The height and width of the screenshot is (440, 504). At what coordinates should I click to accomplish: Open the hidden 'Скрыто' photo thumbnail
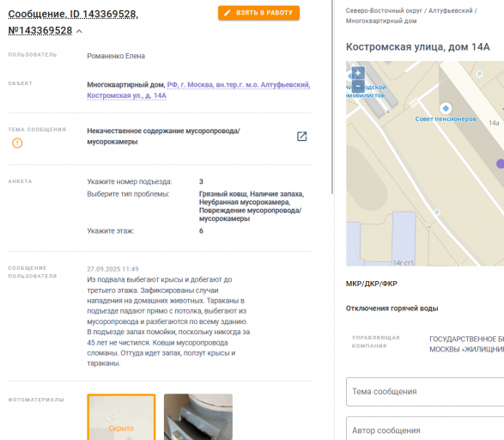[121, 417]
